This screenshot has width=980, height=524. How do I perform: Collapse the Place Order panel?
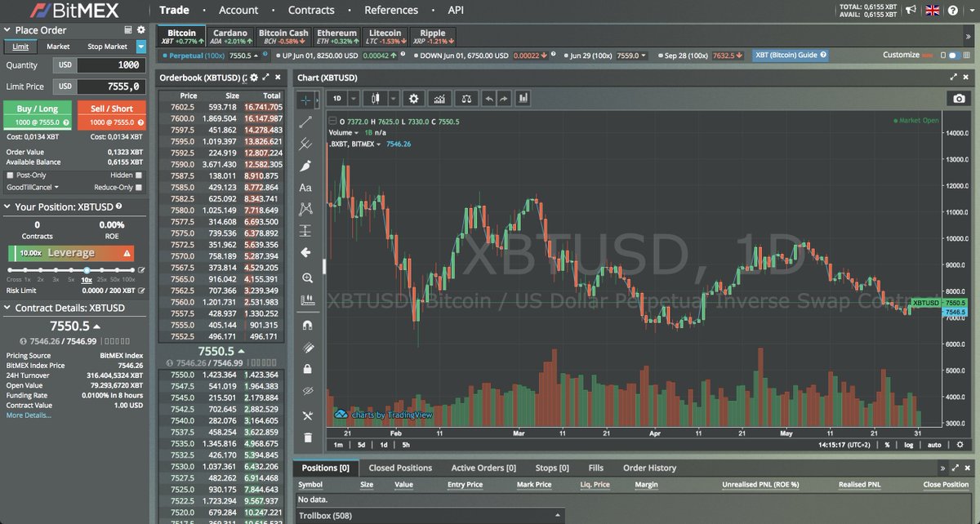pos(8,30)
